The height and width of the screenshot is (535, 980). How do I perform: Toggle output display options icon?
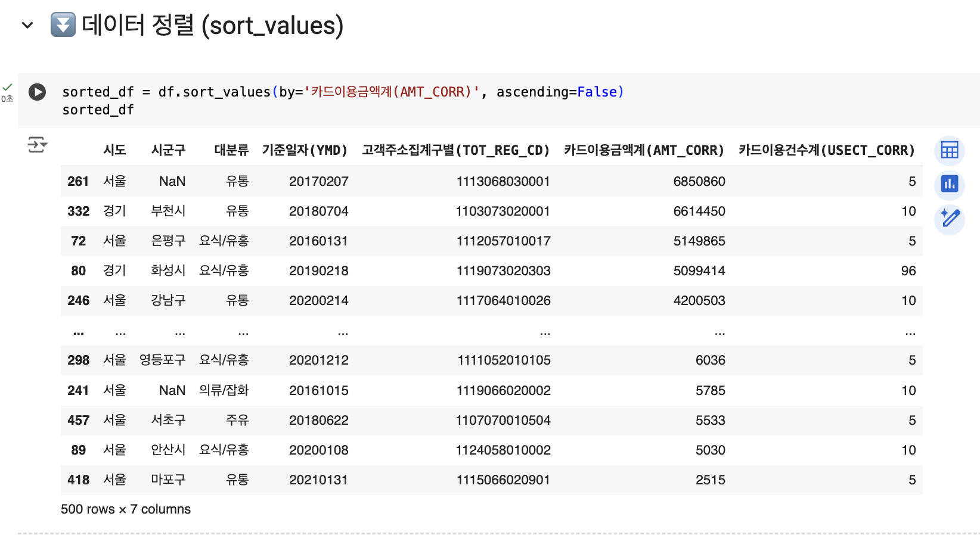[37, 144]
